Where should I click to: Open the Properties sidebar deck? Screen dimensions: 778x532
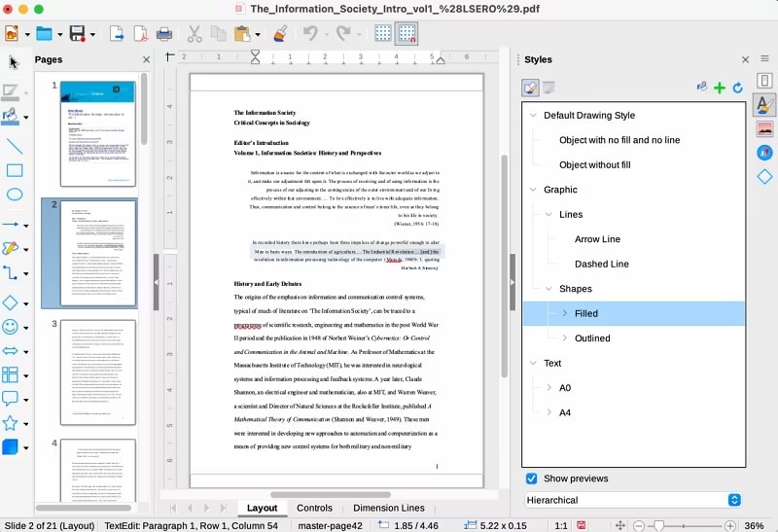(x=764, y=81)
